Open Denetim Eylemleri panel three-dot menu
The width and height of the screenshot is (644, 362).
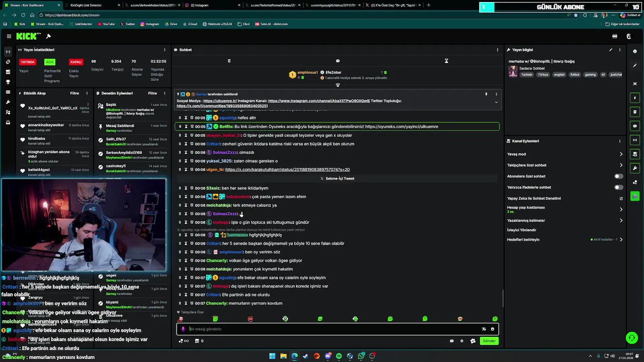coord(165,93)
